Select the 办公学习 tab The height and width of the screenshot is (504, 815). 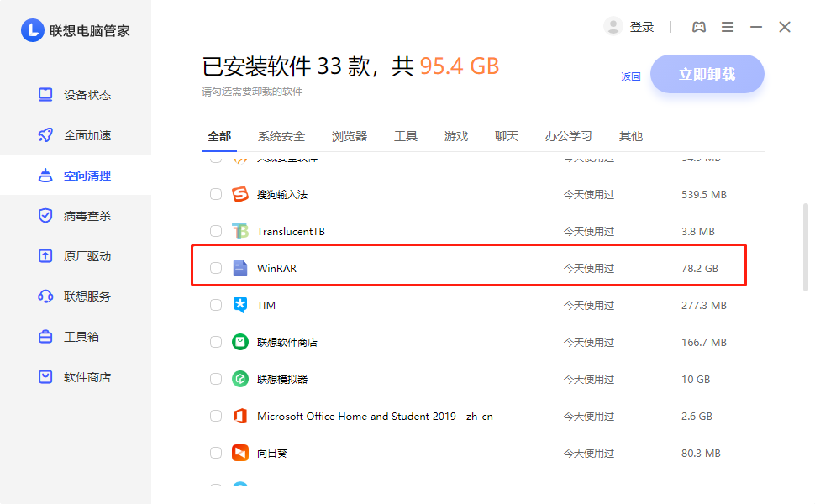coord(568,136)
